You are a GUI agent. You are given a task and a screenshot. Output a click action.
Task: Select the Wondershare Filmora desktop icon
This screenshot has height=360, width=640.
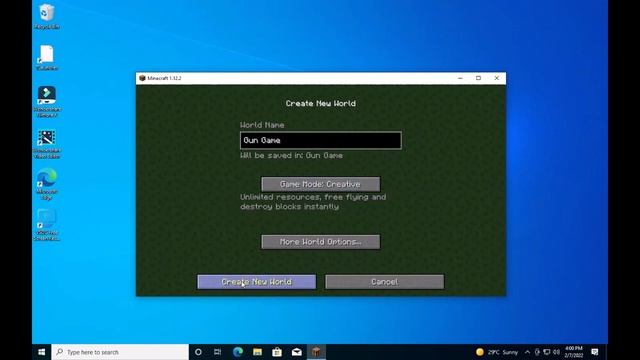click(47, 102)
